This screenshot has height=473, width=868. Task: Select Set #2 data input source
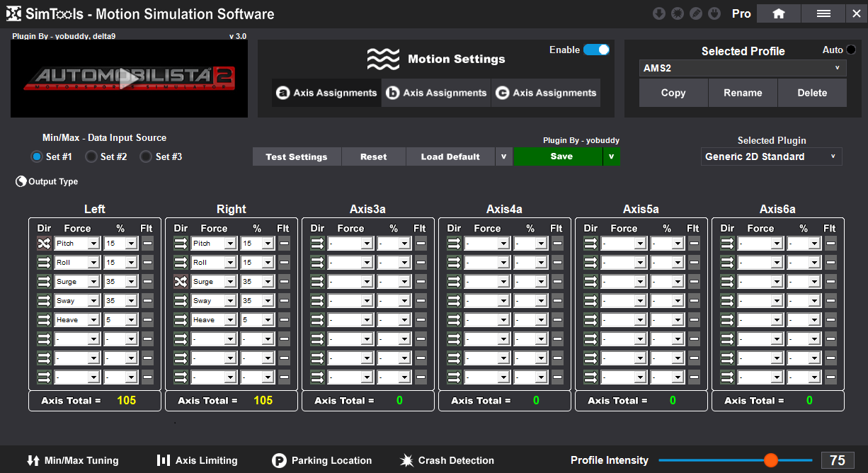click(x=91, y=156)
